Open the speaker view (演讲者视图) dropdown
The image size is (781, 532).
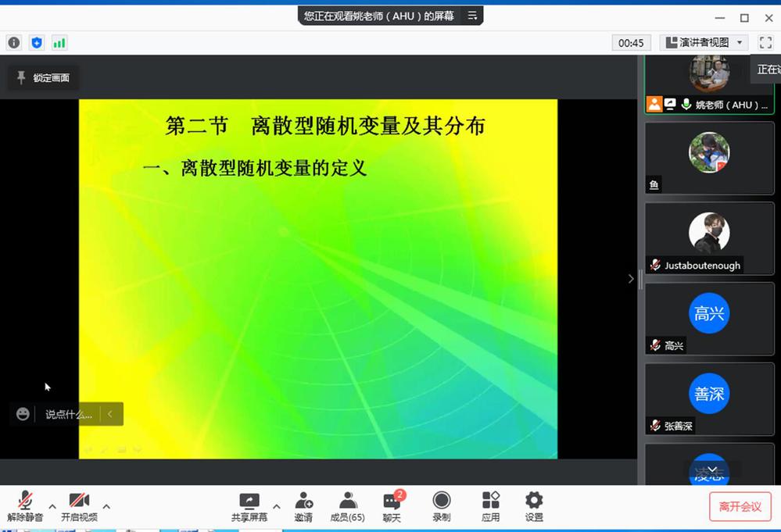pos(704,43)
